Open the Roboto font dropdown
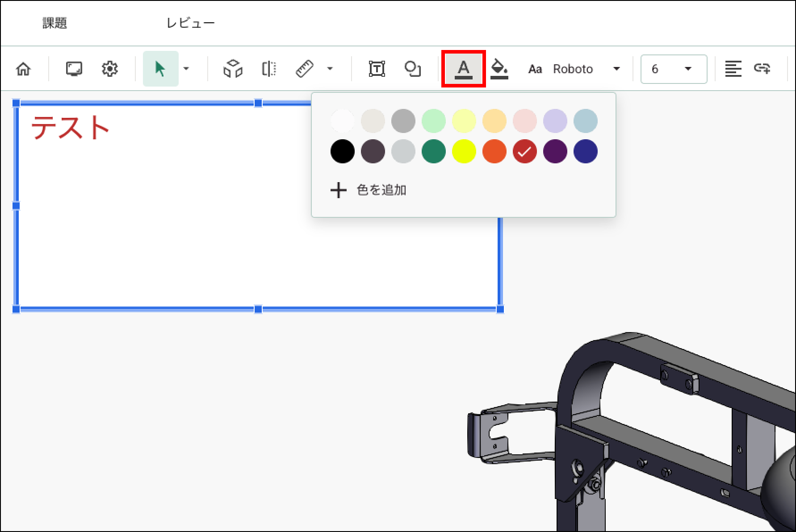The height and width of the screenshot is (532, 796). [x=585, y=69]
